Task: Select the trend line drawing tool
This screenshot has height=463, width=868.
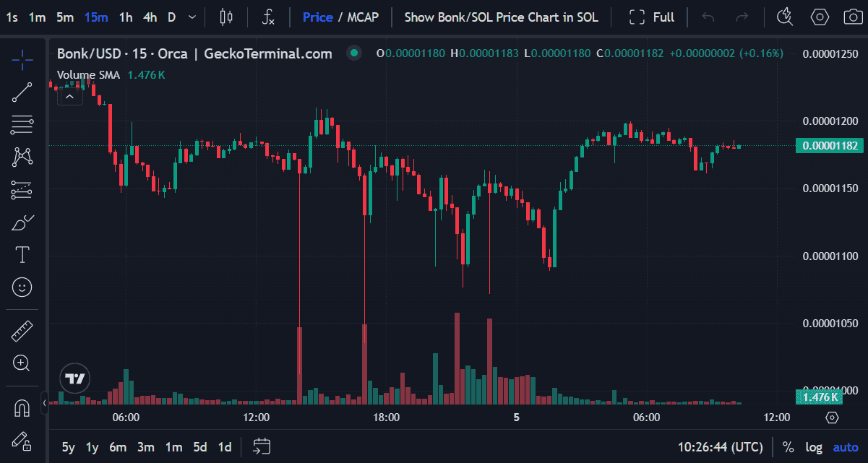Action: click(x=22, y=93)
